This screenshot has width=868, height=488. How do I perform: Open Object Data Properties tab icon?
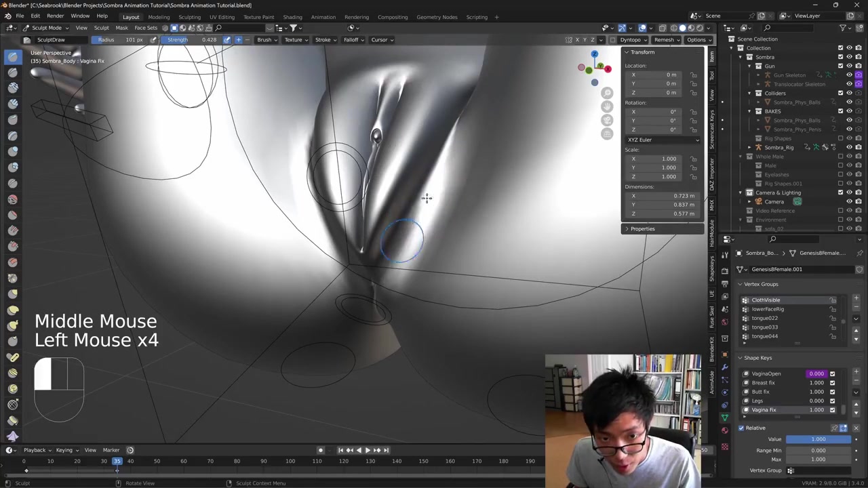click(725, 418)
